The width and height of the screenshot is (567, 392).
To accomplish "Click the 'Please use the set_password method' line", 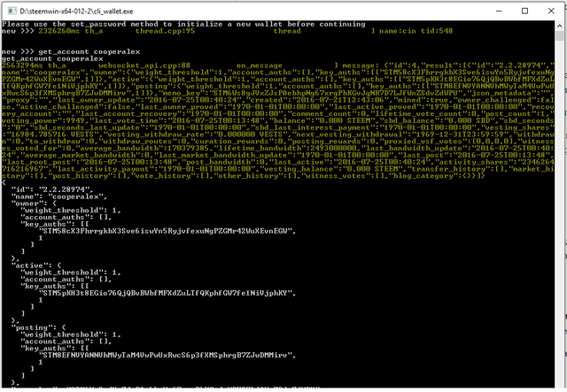I will tap(183, 24).
